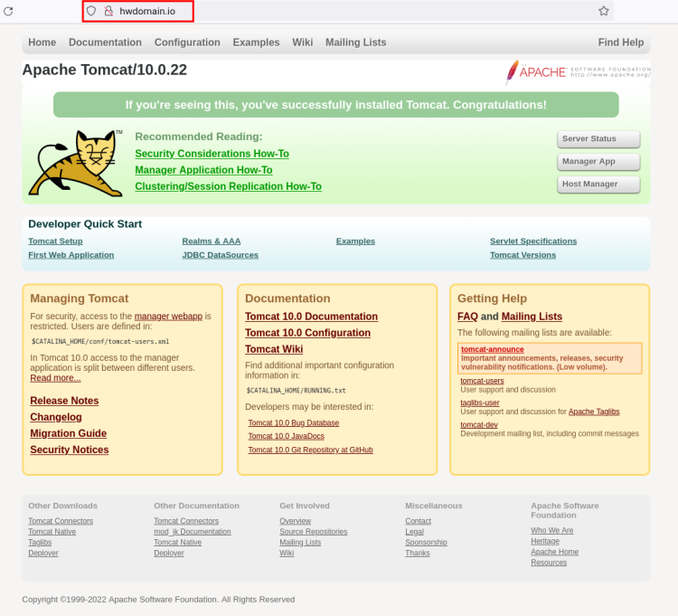Open Heritage footer link
Screen dimensions: 678x616
pos(545,542)
